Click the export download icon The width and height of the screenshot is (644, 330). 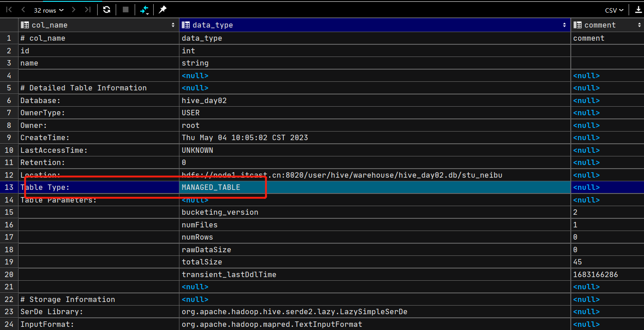638,9
